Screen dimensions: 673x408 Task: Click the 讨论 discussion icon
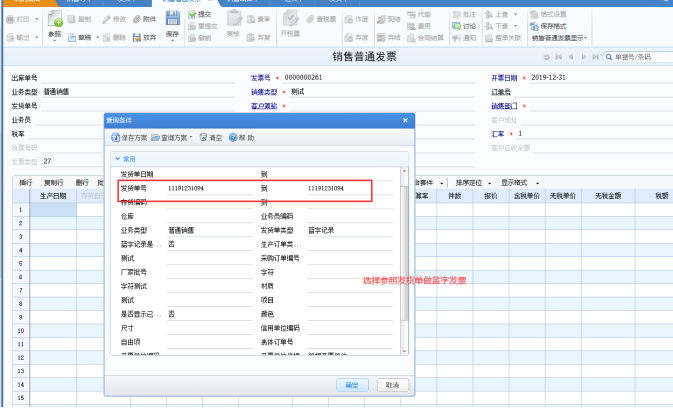tap(456, 26)
